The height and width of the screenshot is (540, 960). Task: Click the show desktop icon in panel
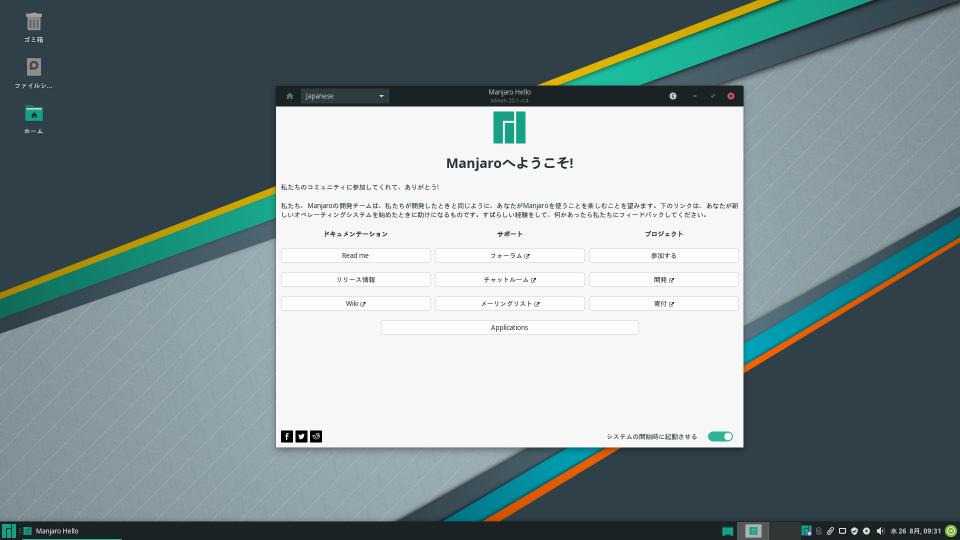pos(727,531)
